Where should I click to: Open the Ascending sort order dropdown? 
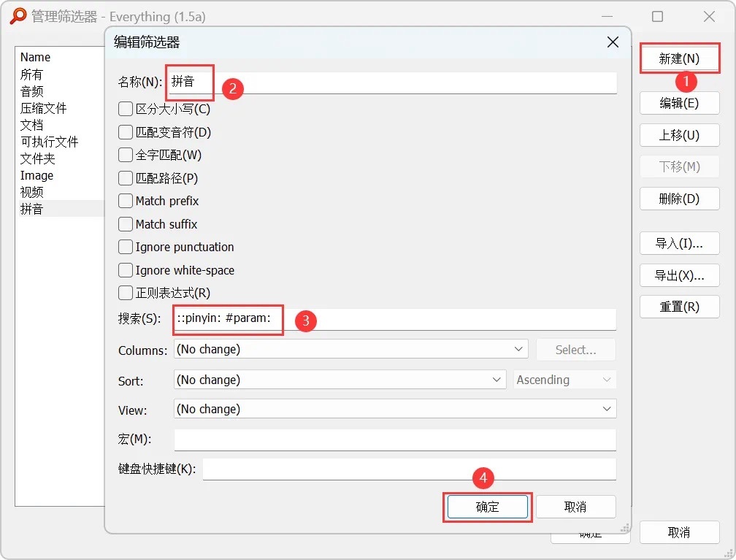coord(564,379)
